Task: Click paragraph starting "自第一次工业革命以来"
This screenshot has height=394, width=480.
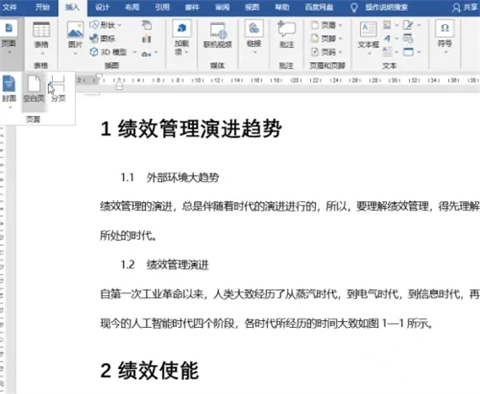Action: click(x=290, y=294)
